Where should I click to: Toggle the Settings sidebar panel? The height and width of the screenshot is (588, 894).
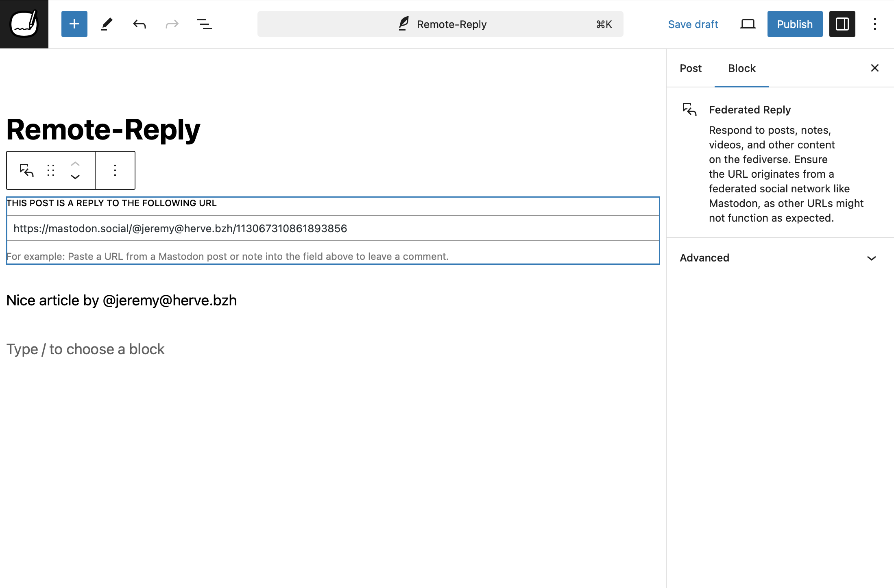click(842, 24)
